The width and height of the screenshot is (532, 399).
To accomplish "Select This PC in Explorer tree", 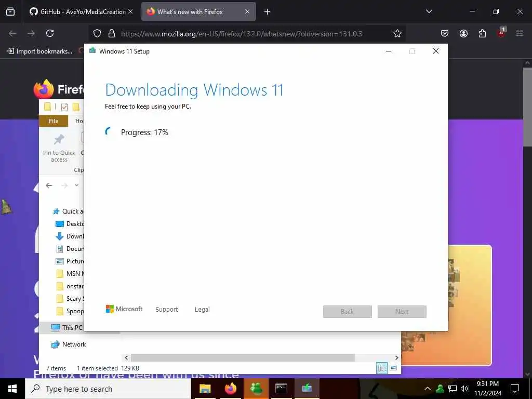I will pos(66,327).
